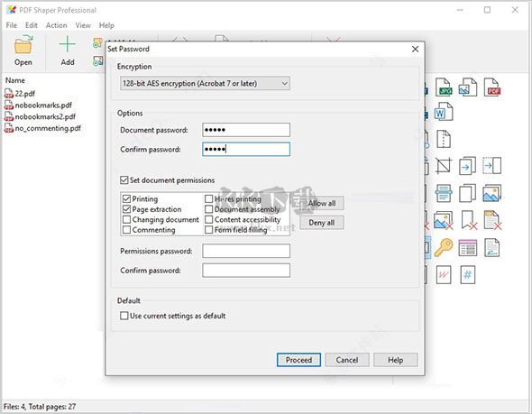Select the page numbers hash icon
This screenshot has width=532, height=414.
[x=468, y=274]
